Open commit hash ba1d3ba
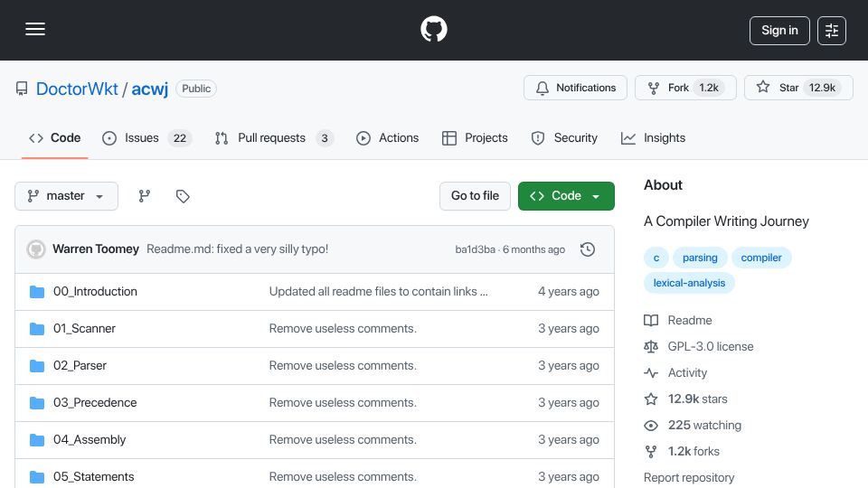The height and width of the screenshot is (488, 868). [475, 249]
